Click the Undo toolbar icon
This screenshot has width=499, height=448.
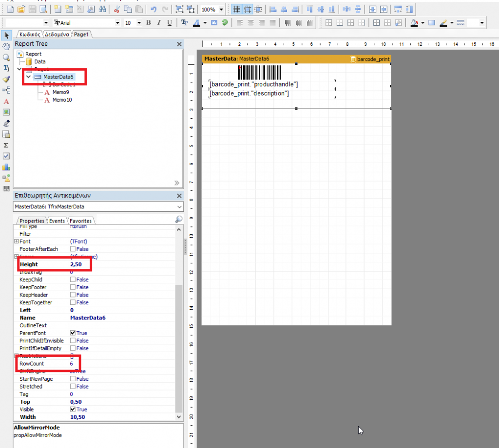coord(154,9)
